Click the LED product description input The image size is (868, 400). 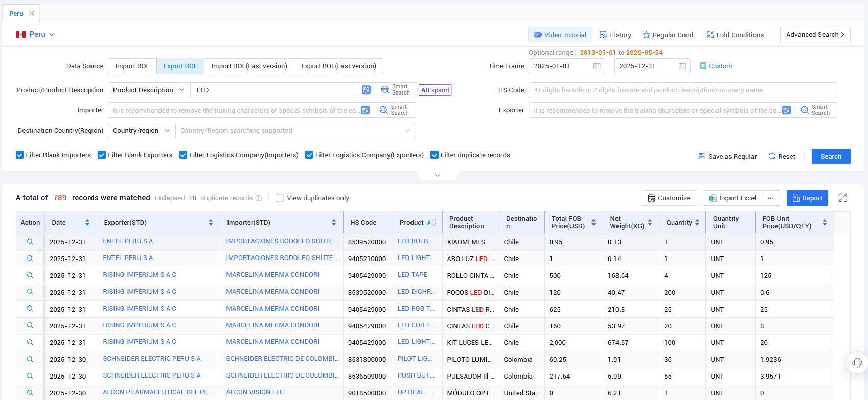(x=276, y=90)
